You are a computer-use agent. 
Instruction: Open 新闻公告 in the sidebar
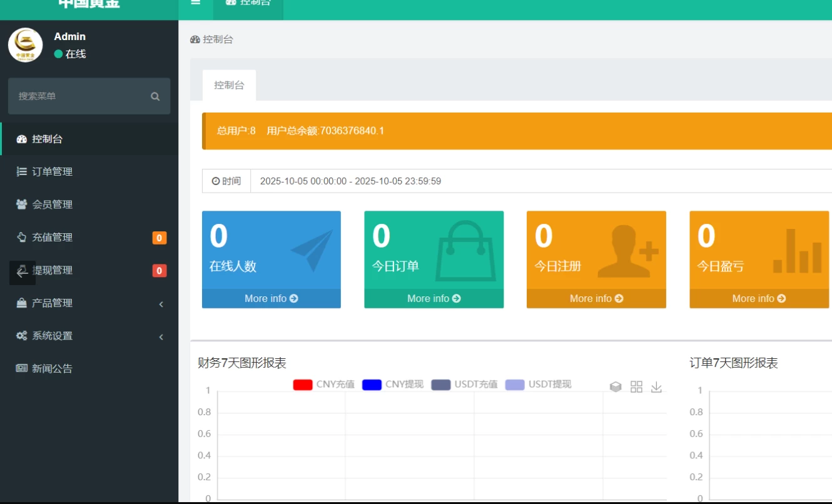89,368
